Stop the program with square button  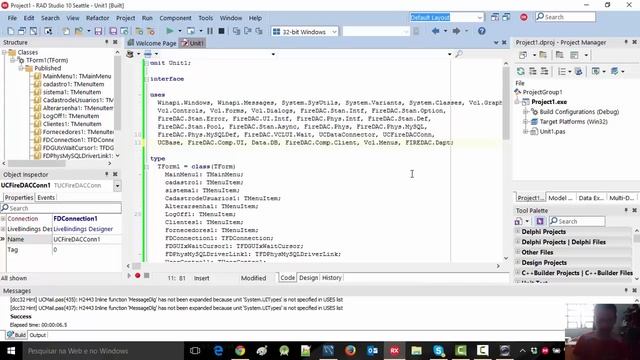[x=221, y=31]
